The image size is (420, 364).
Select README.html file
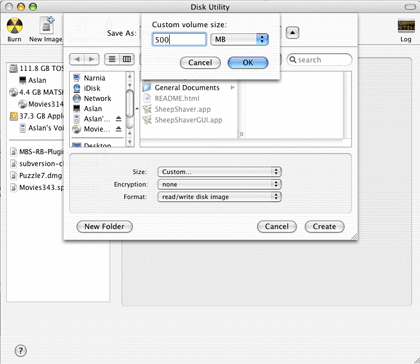(171, 98)
